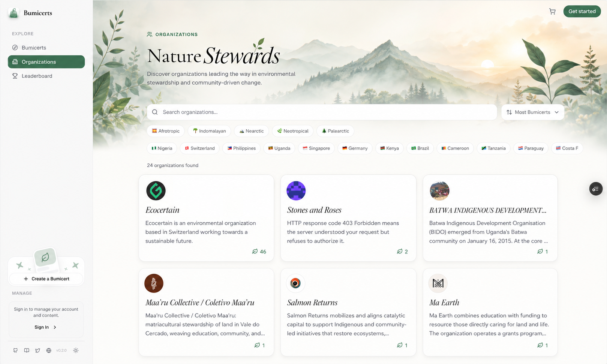607x364 pixels.
Task: Open the Stones and Roses title
Action: (314, 210)
